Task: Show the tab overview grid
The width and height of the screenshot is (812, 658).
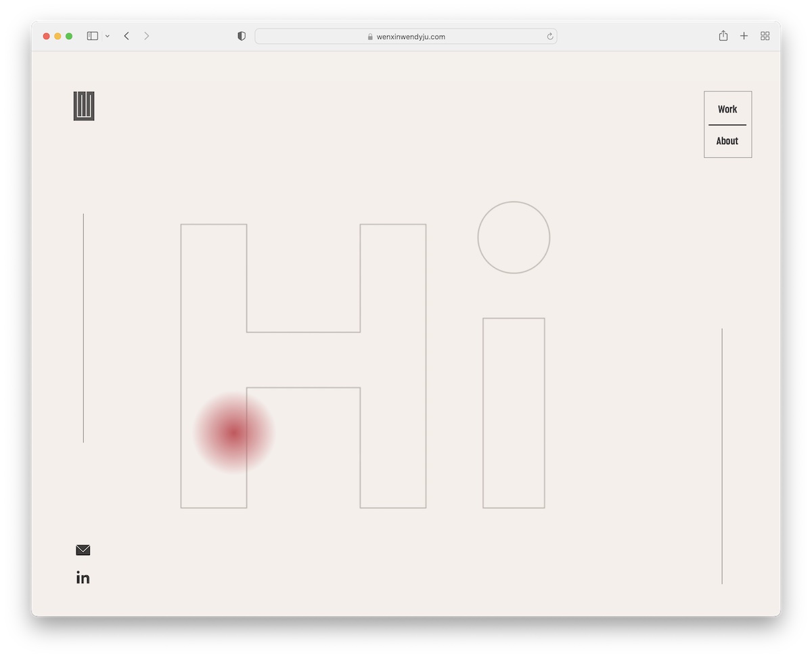Action: pos(765,36)
